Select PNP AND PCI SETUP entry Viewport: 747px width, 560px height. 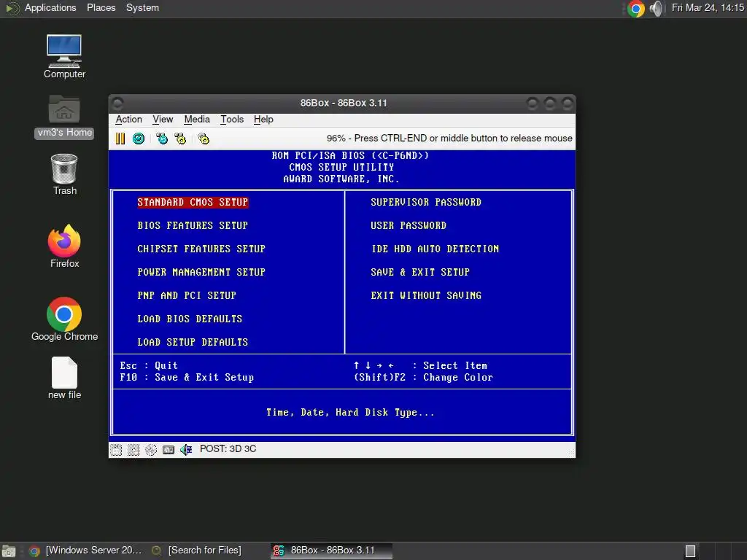coord(186,295)
